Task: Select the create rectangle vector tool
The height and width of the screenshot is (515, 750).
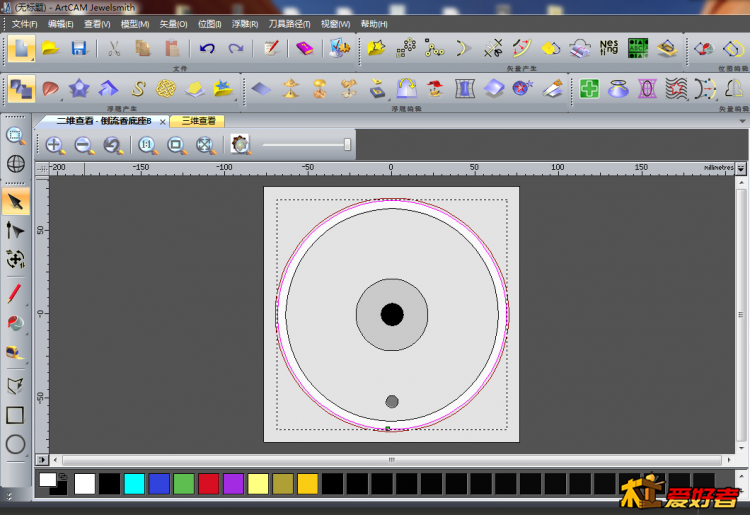Action: (15, 414)
